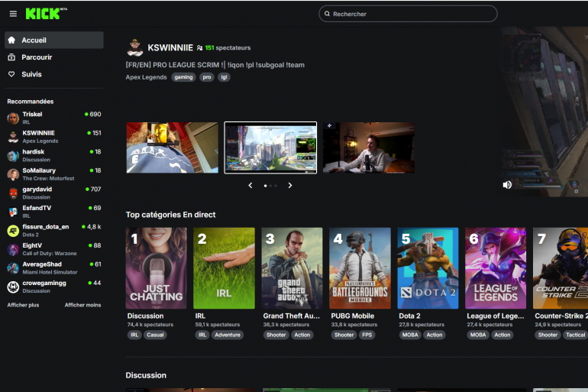Open Triskel channel avatar in sidebar

click(13, 118)
